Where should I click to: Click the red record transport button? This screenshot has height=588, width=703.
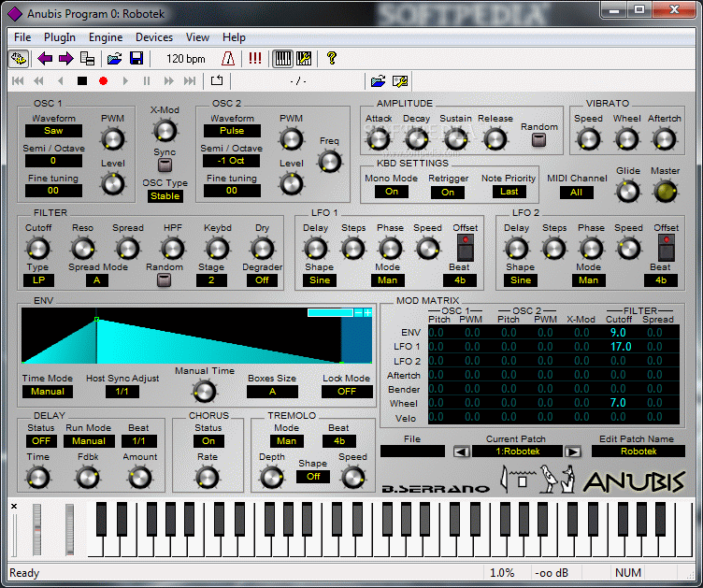103,81
